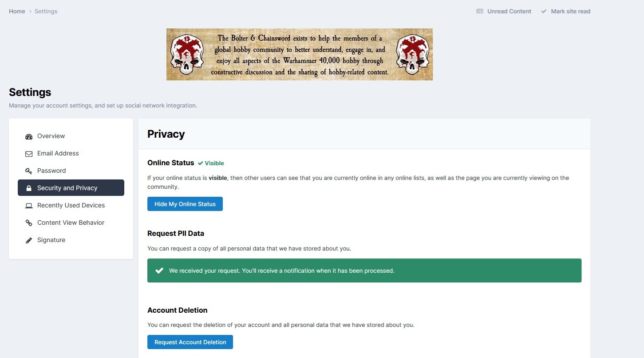The height and width of the screenshot is (358, 644).
Task: Hide My Online Status button
Action: point(185,204)
